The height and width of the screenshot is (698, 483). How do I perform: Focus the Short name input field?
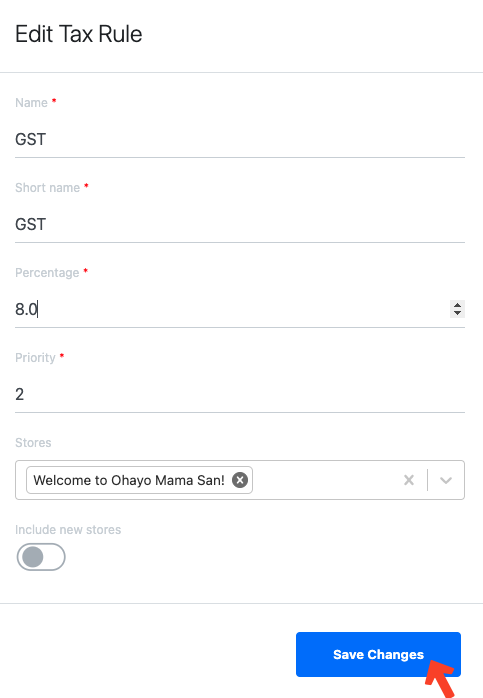pyautogui.click(x=240, y=224)
